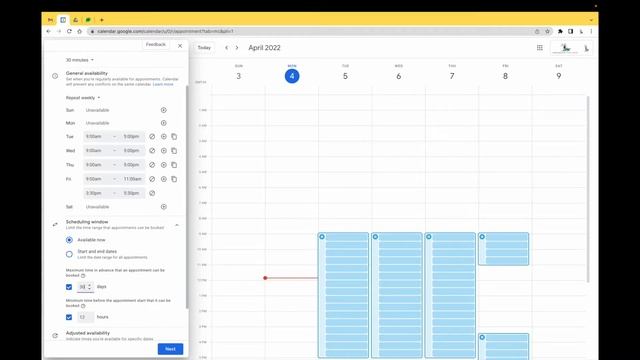Switch to the Google Drive browser tab
The width and height of the screenshot is (640, 360).
pos(76,20)
